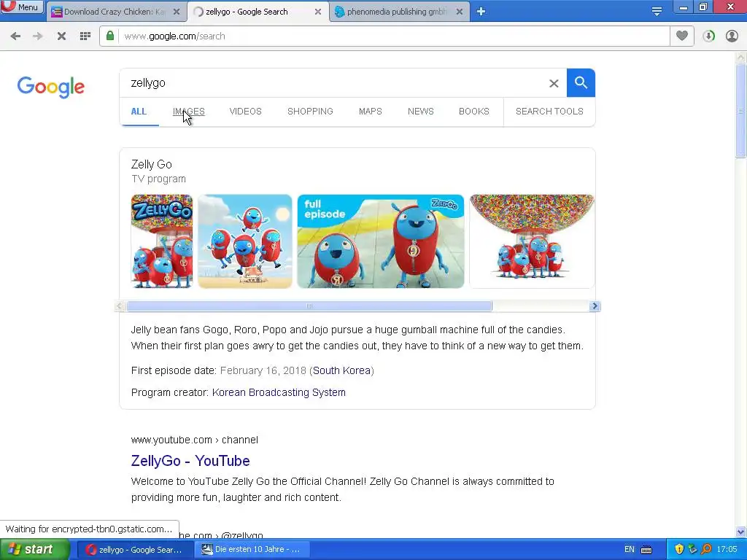Click the Google logo
This screenshot has height=560, width=747.
tap(51, 87)
